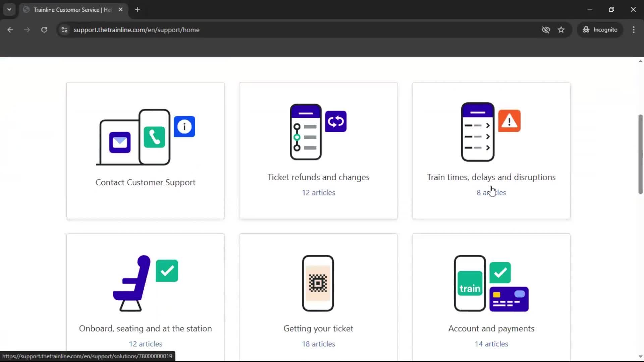Screen dimensions: 644x362
Task: Click the scrollbar down arrow
Action: pyautogui.click(x=640, y=356)
